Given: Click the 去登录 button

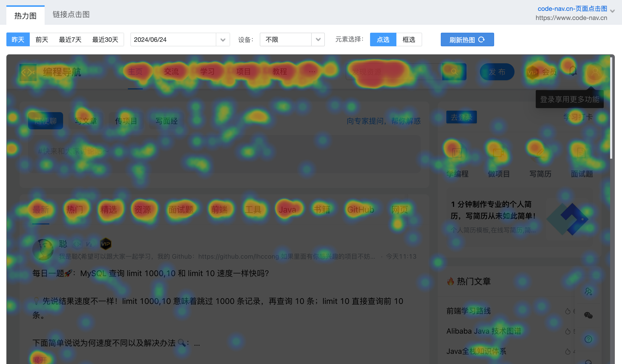Looking at the screenshot, I should (461, 117).
